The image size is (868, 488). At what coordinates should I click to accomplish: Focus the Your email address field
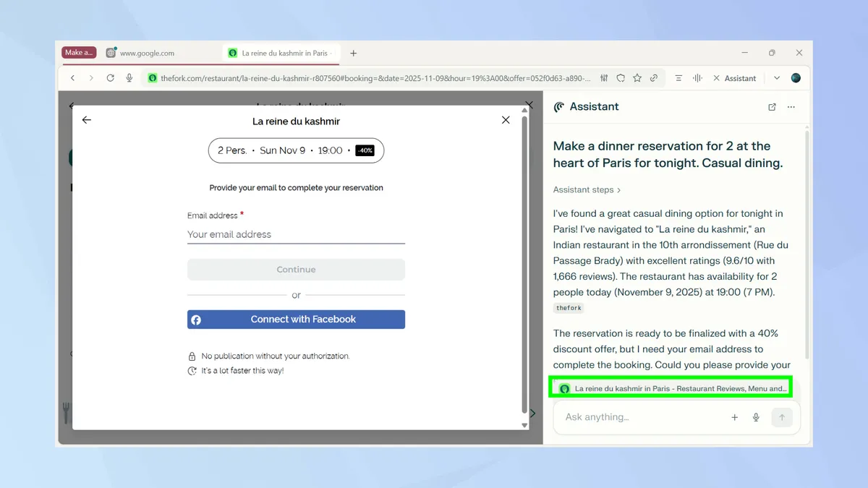(x=296, y=234)
